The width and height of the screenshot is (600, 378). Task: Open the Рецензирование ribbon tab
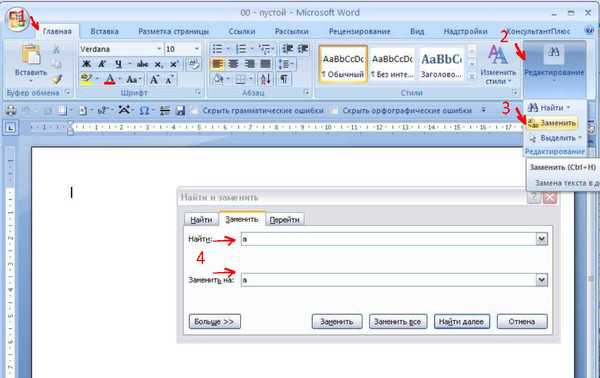359,31
